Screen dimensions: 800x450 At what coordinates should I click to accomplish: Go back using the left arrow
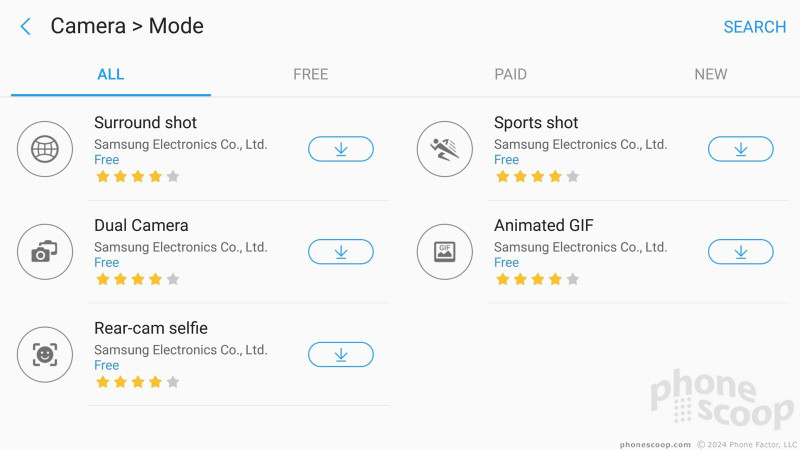[x=26, y=27]
